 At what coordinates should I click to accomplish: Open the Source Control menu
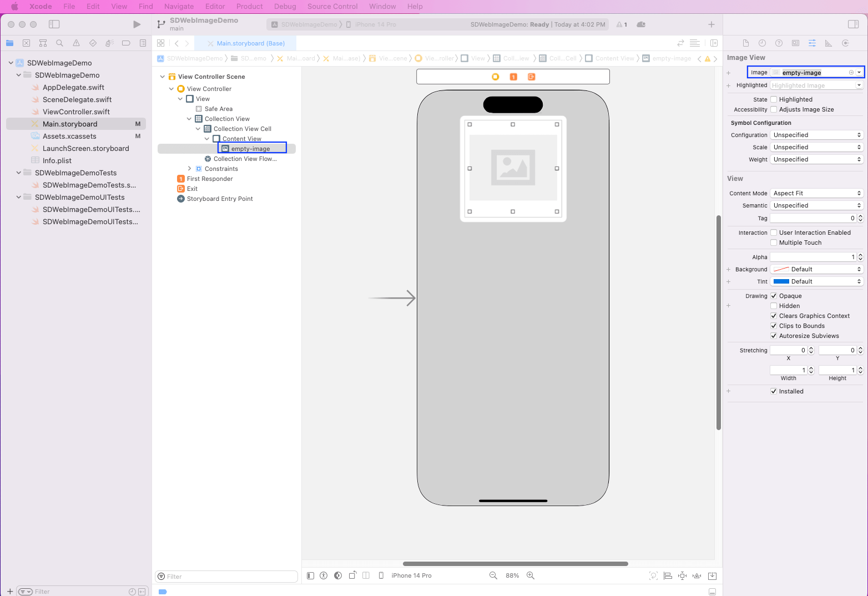[x=332, y=7]
